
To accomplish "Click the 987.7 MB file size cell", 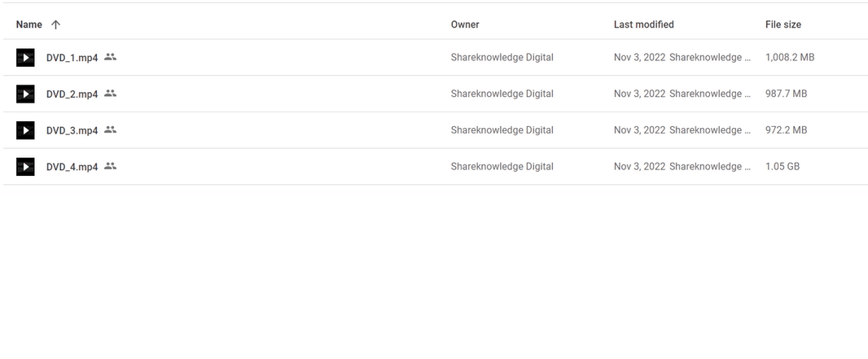I will coord(786,94).
